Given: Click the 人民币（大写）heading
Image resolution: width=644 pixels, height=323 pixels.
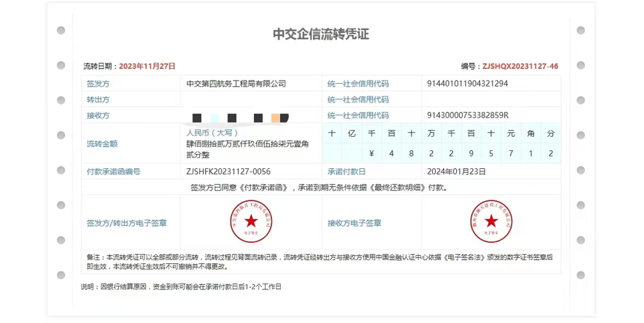Looking at the screenshot, I should [x=212, y=133].
